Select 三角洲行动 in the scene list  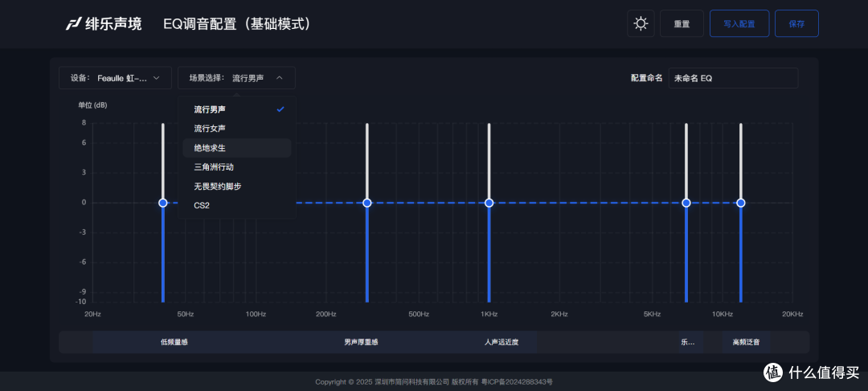(x=237, y=167)
